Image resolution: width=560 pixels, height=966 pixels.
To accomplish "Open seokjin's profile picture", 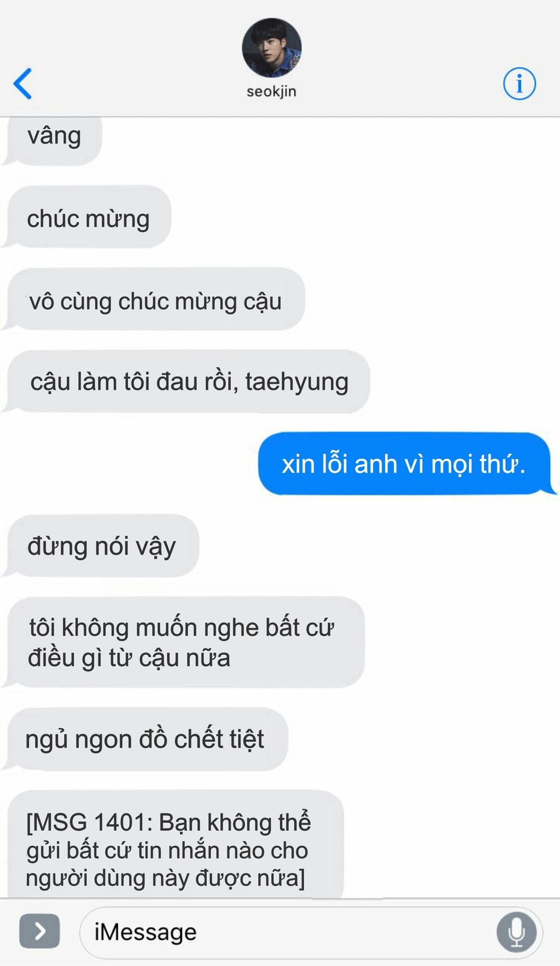I will tap(272, 48).
